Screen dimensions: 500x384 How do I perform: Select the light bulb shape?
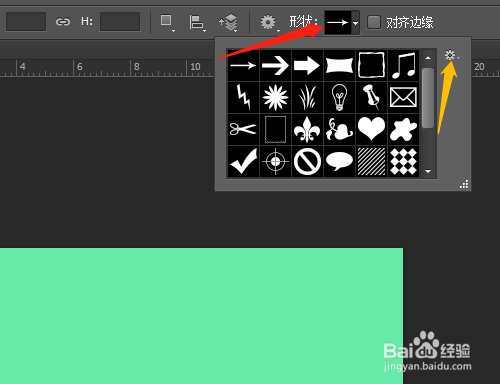(339, 97)
